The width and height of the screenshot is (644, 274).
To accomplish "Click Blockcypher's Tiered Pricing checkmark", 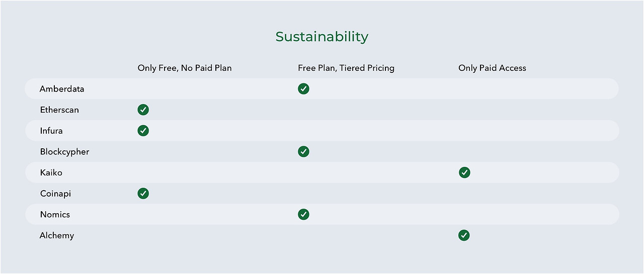I will (x=303, y=151).
